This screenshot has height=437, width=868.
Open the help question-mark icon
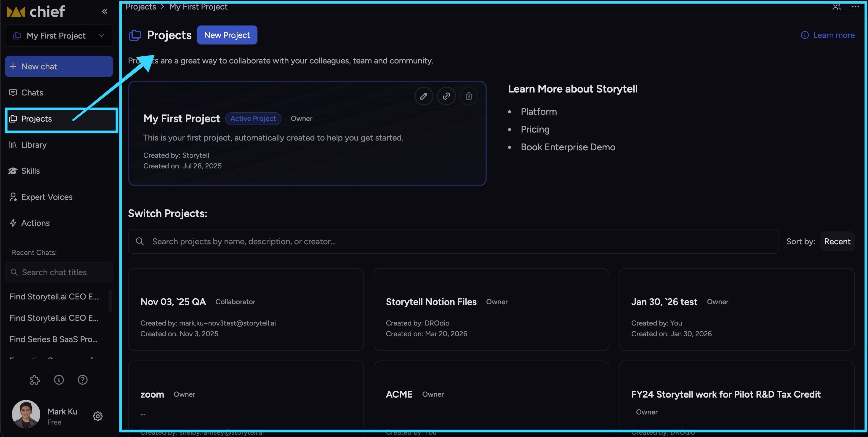pos(83,380)
